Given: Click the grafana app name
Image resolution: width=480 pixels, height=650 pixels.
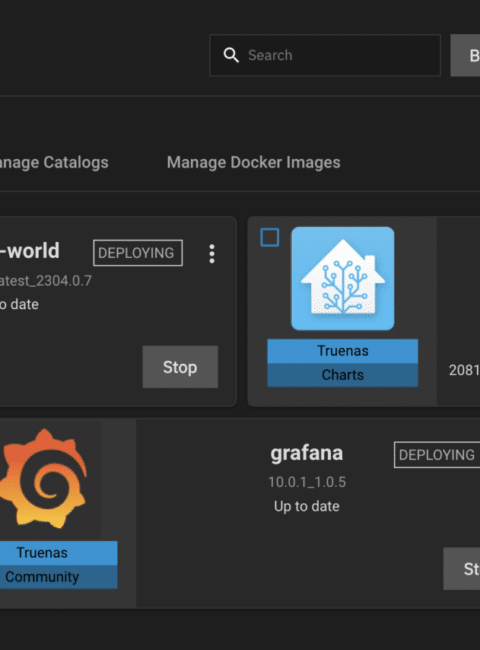Looking at the screenshot, I should (307, 453).
